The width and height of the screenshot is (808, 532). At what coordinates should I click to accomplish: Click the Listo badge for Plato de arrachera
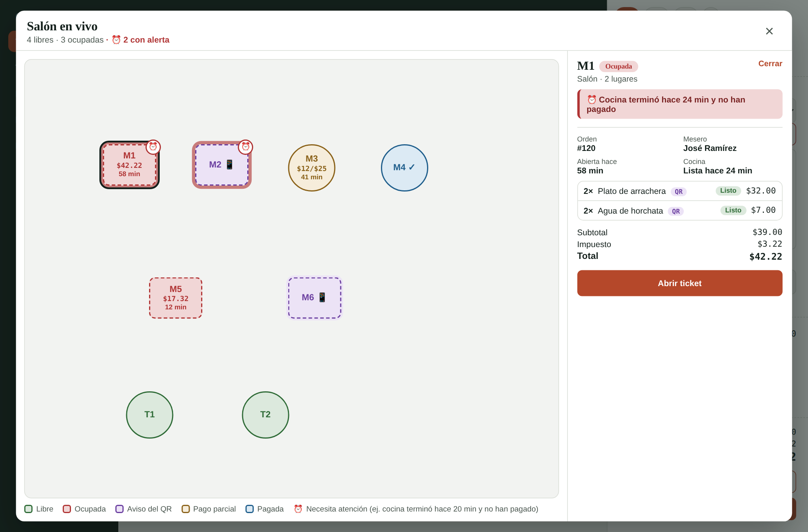[728, 191]
